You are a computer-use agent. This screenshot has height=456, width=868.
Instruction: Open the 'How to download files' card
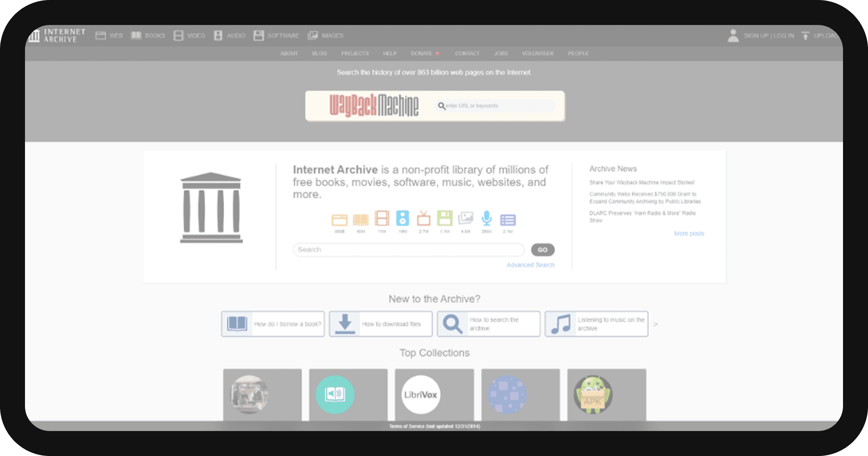click(381, 324)
